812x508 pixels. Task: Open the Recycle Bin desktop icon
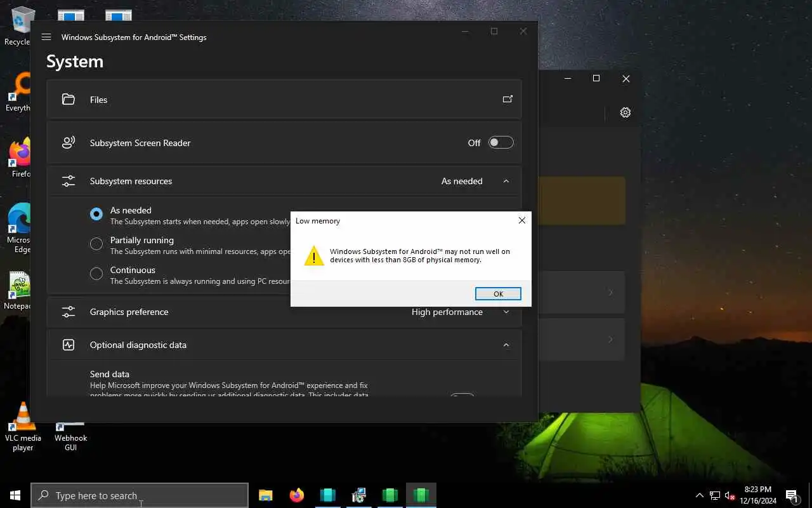click(x=21, y=27)
